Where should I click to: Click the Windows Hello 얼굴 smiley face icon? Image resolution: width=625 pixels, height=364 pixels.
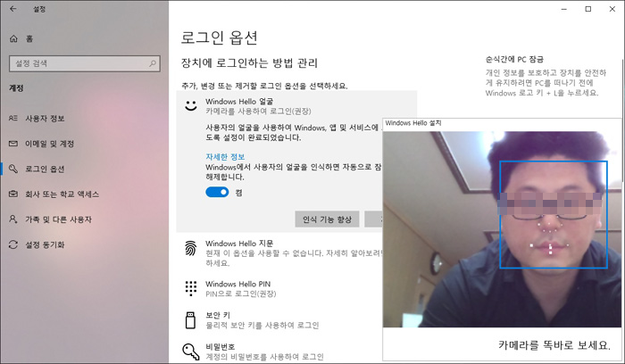pos(191,106)
